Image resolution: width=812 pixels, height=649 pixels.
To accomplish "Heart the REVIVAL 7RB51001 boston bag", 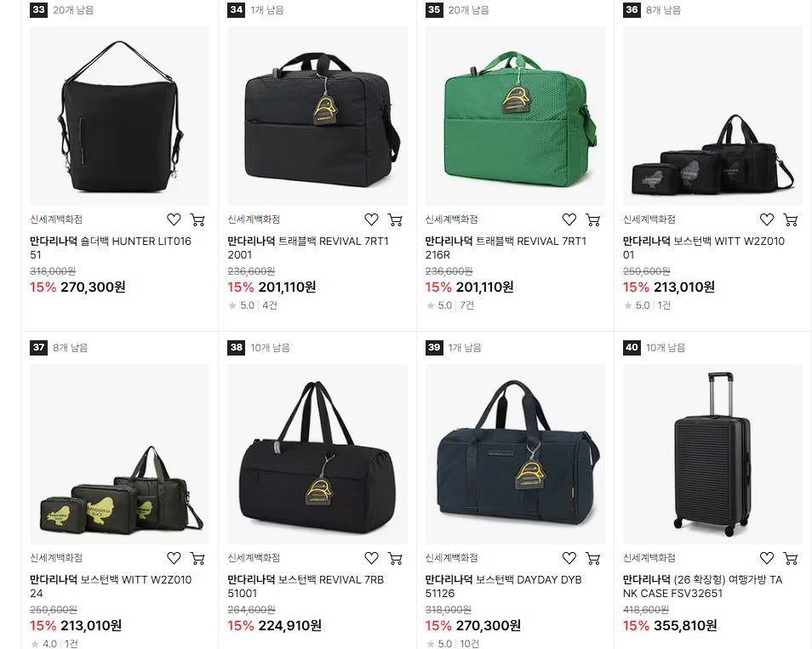I will coord(371,558).
